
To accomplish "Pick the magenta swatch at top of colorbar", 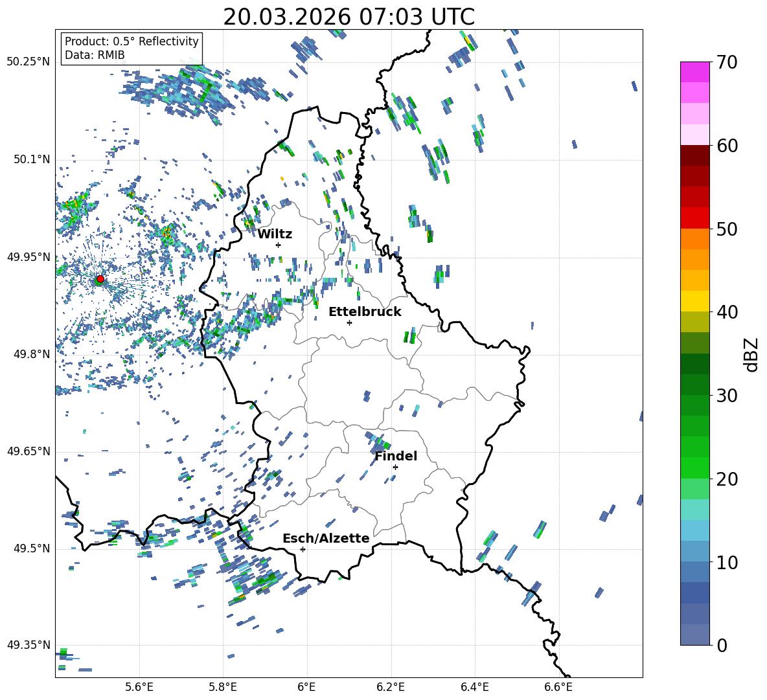I will [695, 72].
